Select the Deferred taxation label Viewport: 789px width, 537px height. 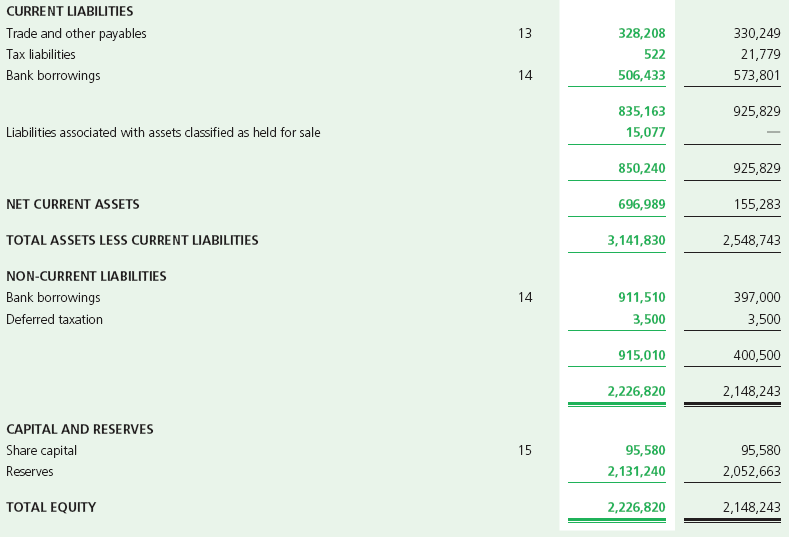54,320
